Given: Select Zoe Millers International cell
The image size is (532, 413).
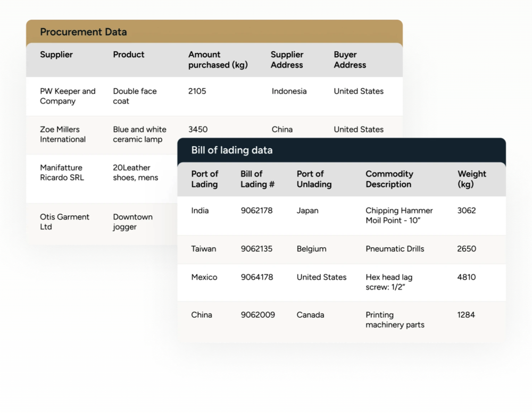Looking at the screenshot, I should (63, 134).
